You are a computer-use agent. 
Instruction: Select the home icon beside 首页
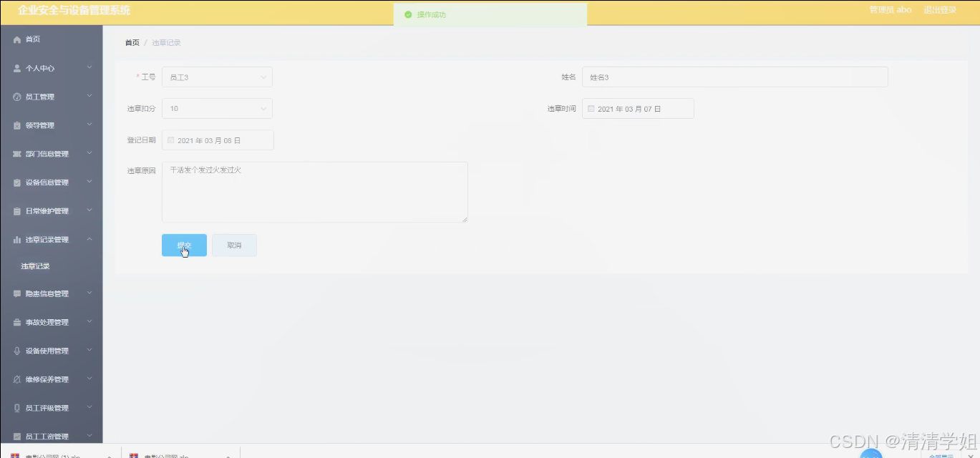pos(17,39)
